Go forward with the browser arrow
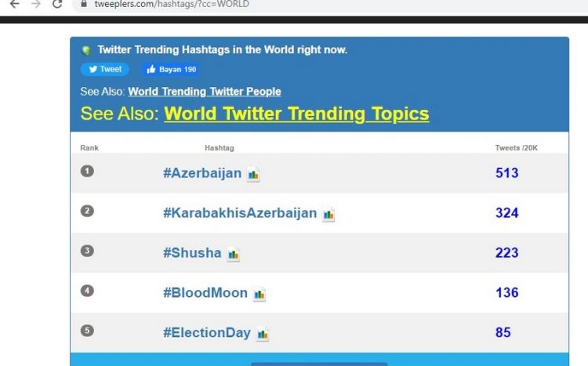 (34, 4)
